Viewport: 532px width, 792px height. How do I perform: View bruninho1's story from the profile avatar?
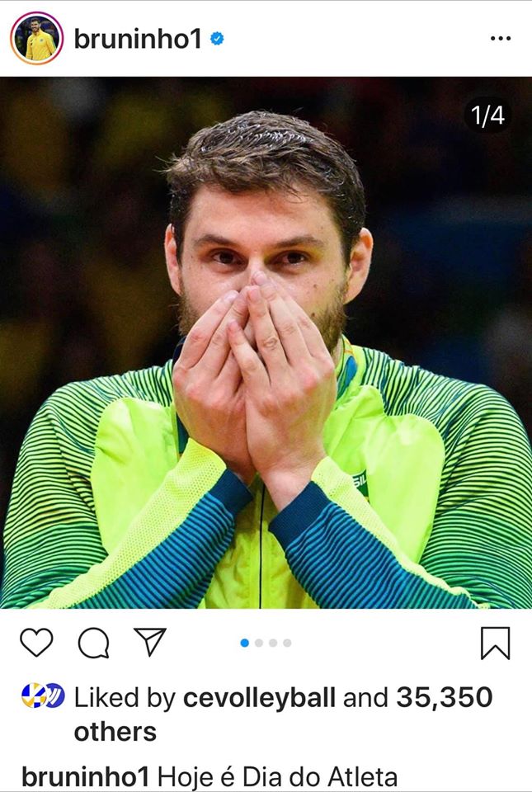(36, 39)
